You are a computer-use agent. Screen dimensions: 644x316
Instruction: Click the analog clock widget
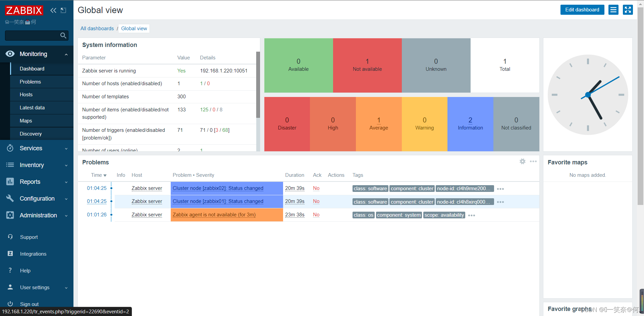[588, 95]
